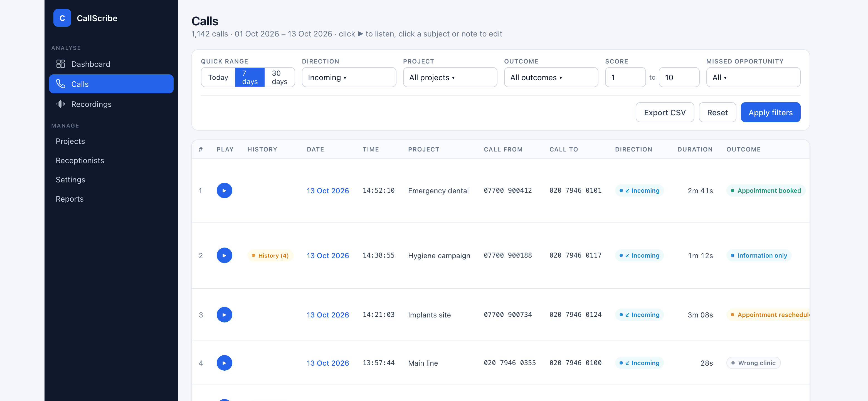
Task: Click the minimum score field
Action: point(625,77)
